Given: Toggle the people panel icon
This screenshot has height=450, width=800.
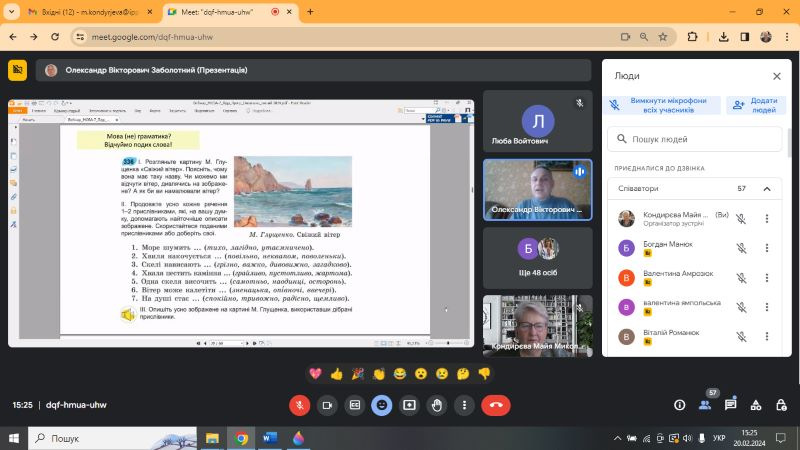Looking at the screenshot, I should (705, 405).
